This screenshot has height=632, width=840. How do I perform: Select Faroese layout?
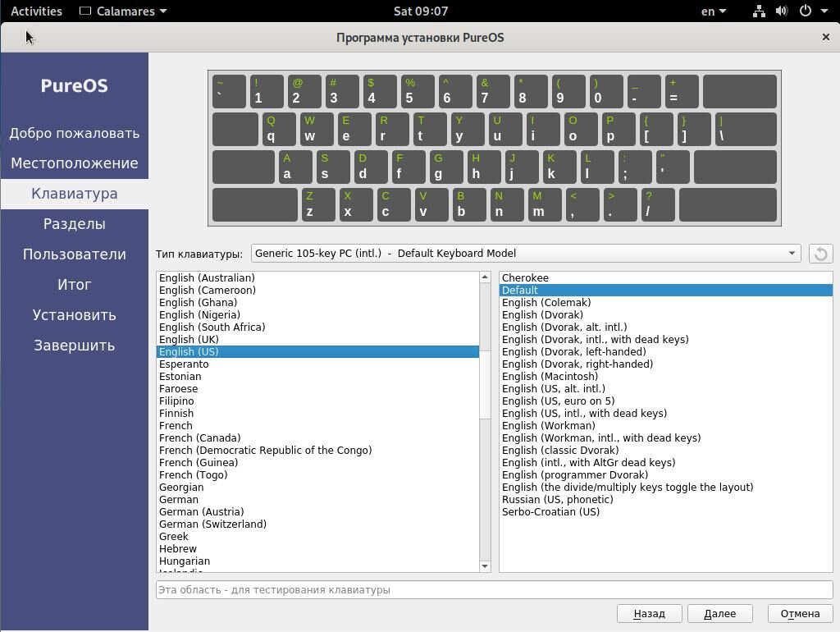click(x=317, y=388)
